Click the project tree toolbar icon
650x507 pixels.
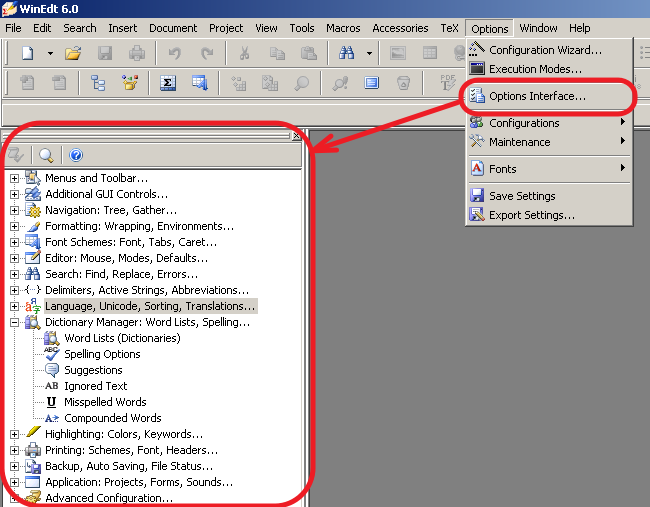tap(98, 83)
